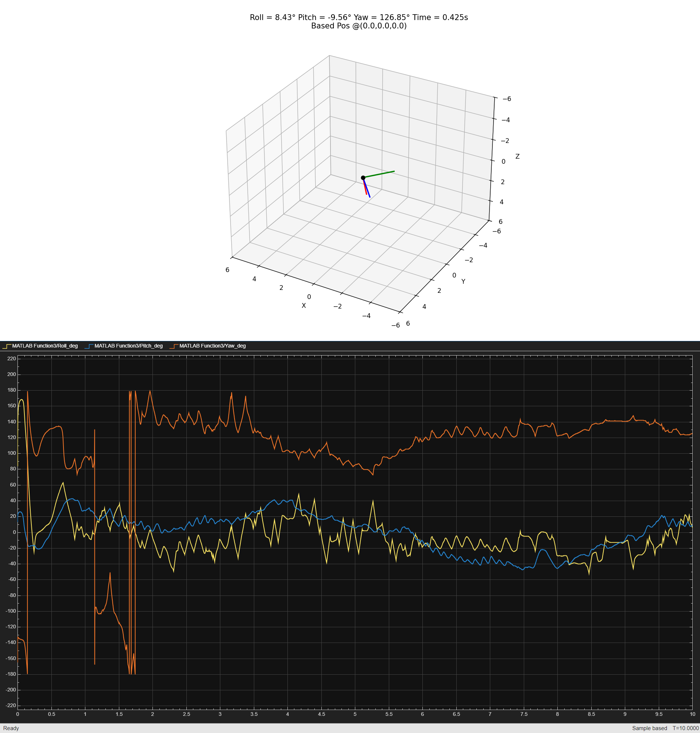Click the yellow Roll_deg legend line marker
The width and height of the screenshot is (700, 733).
point(6,346)
